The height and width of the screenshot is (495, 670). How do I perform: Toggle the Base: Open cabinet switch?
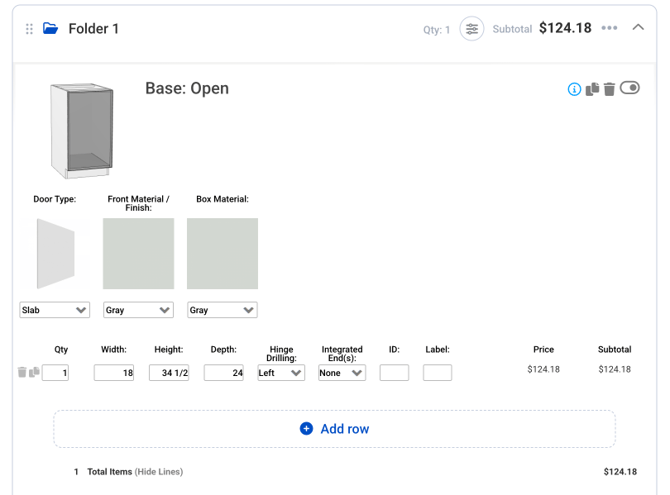click(x=630, y=88)
